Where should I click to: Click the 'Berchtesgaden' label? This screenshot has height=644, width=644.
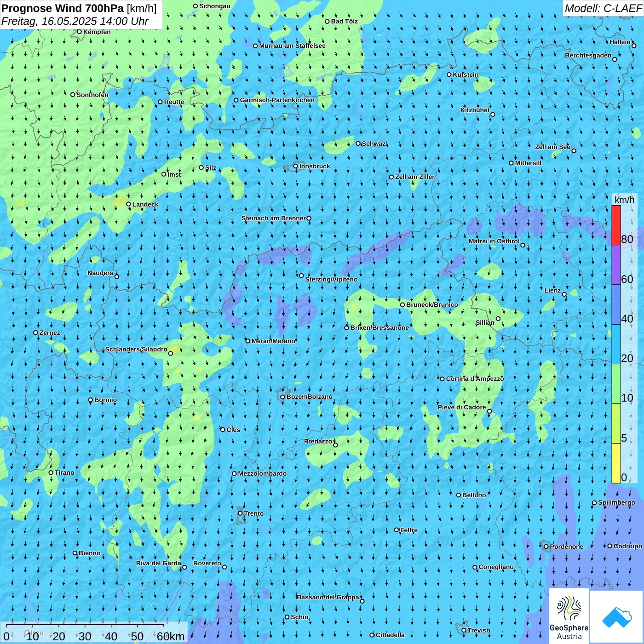point(588,55)
